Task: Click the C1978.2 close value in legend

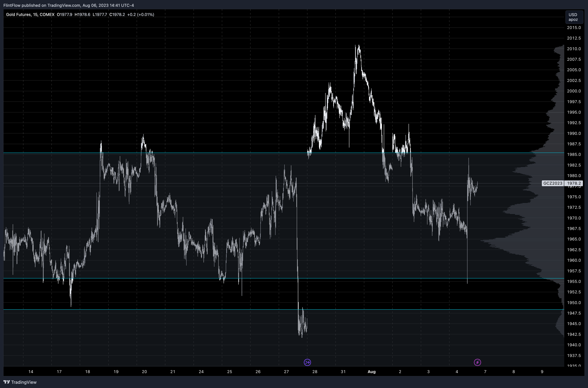Action: [x=117, y=15]
